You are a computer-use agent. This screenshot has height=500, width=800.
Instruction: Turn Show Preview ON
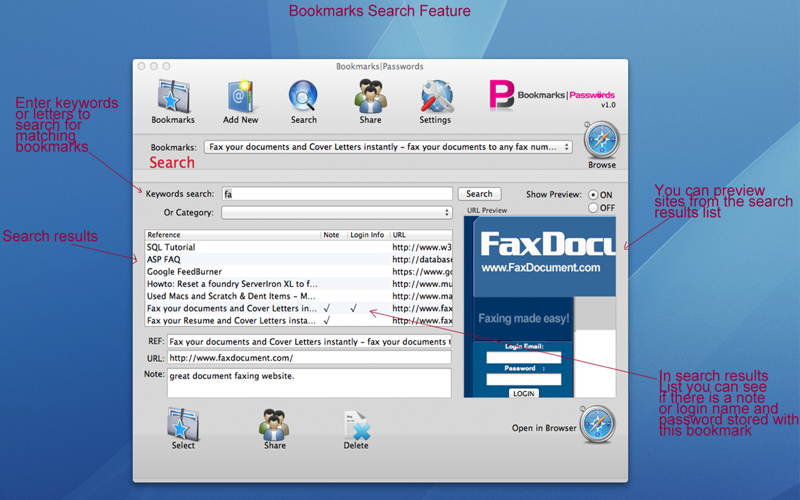593,195
